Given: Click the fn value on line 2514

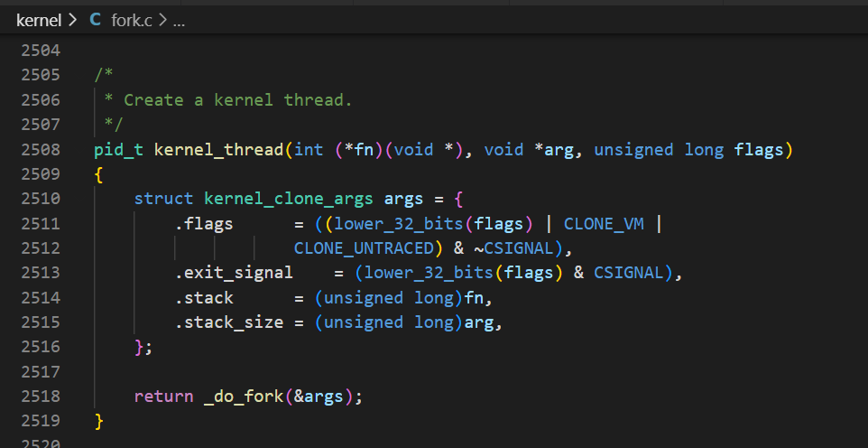Looking at the screenshot, I should pyautogui.click(x=474, y=298).
